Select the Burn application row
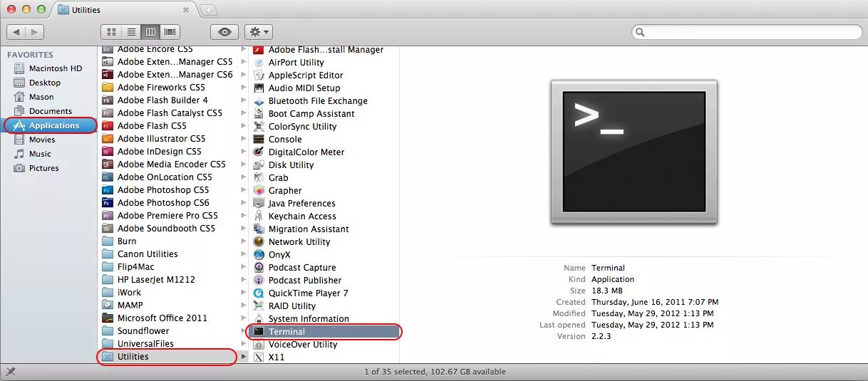Image resolution: width=868 pixels, height=381 pixels. 173,241
